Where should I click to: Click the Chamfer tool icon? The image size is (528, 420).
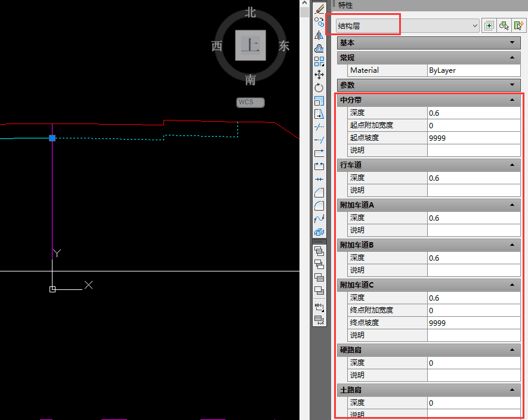pyautogui.click(x=319, y=193)
